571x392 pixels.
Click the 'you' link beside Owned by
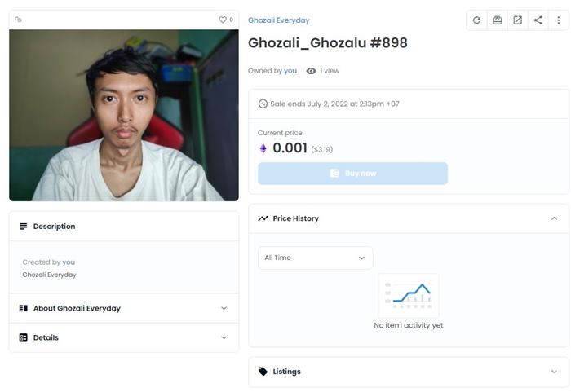(290, 71)
